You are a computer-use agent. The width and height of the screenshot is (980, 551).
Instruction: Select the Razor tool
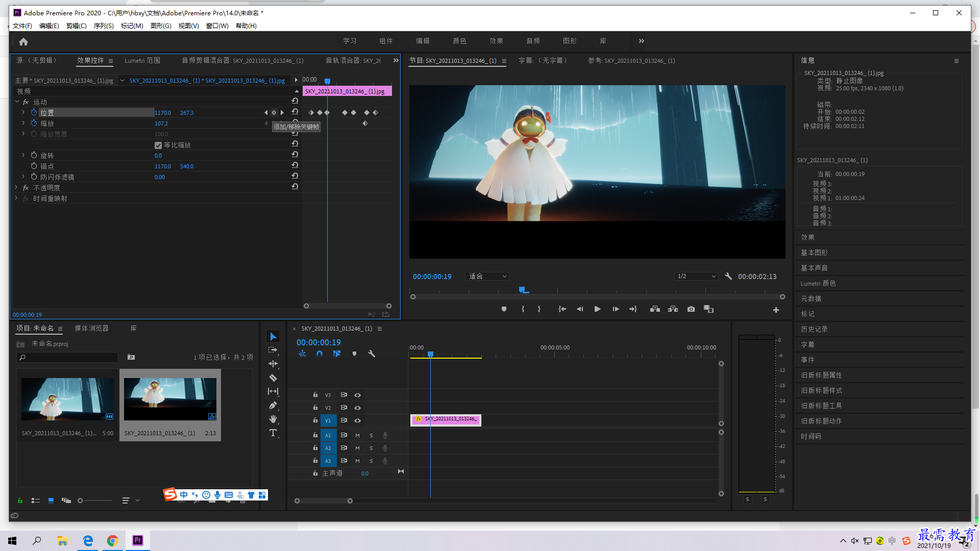click(x=273, y=378)
